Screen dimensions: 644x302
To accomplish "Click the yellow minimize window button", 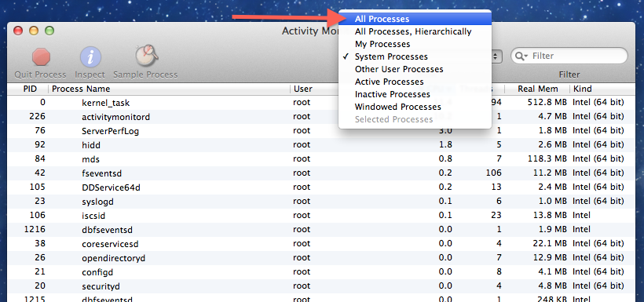I will point(34,31).
